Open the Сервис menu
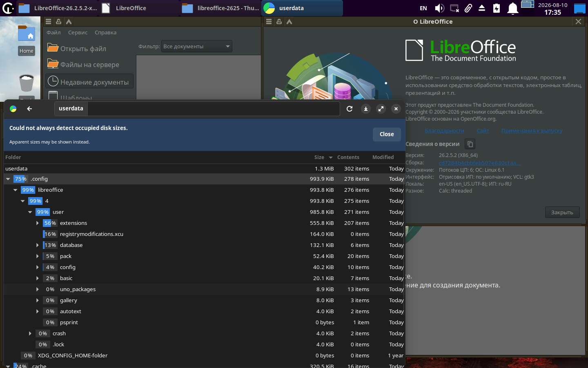Image resolution: width=588 pixels, height=368 pixels. click(x=78, y=33)
